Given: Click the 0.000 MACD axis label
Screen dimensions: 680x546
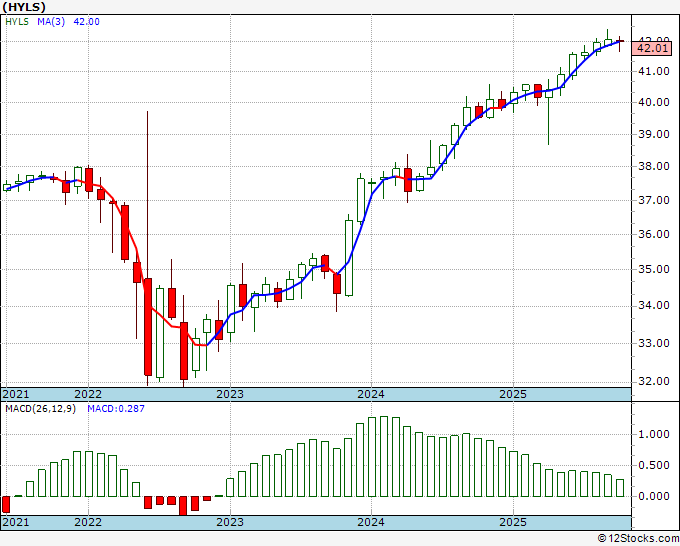Looking at the screenshot, I should click(x=654, y=497).
